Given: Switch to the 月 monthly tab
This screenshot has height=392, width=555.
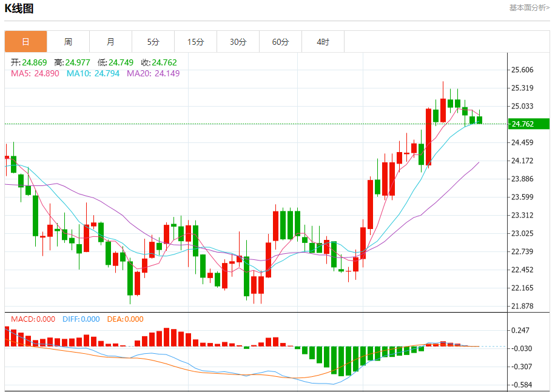Looking at the screenshot, I should tap(111, 42).
